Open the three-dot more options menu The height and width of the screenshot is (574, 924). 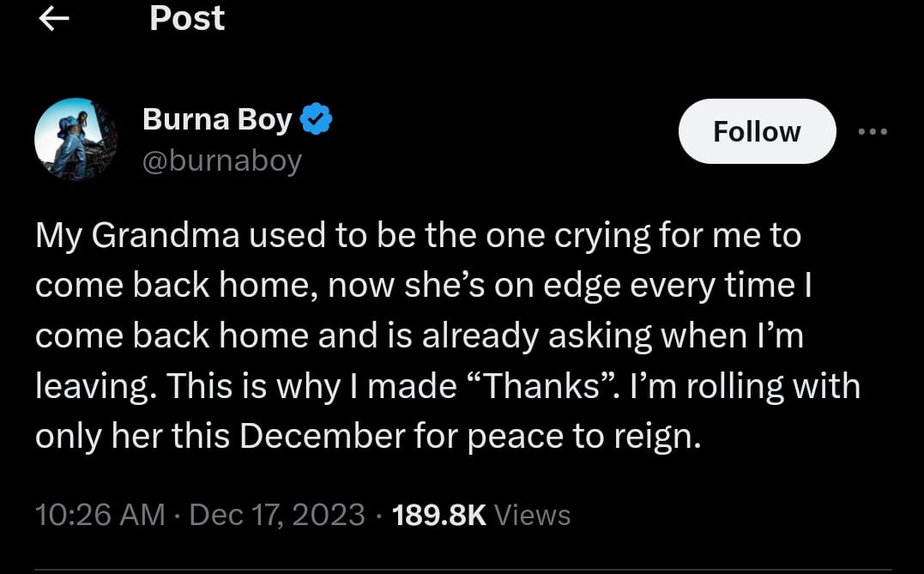click(873, 132)
